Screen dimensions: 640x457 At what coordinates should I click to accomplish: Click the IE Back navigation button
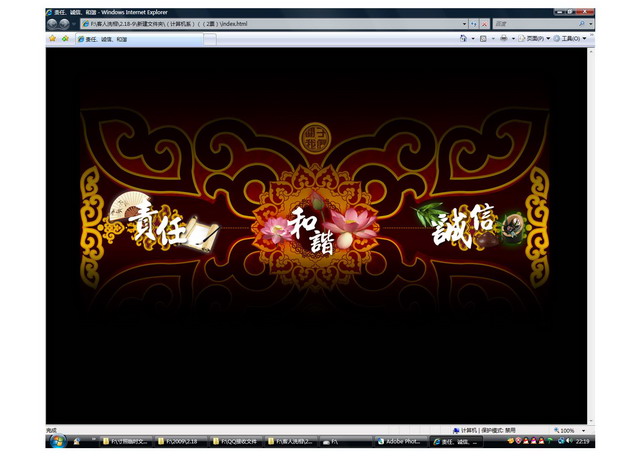pos(51,22)
